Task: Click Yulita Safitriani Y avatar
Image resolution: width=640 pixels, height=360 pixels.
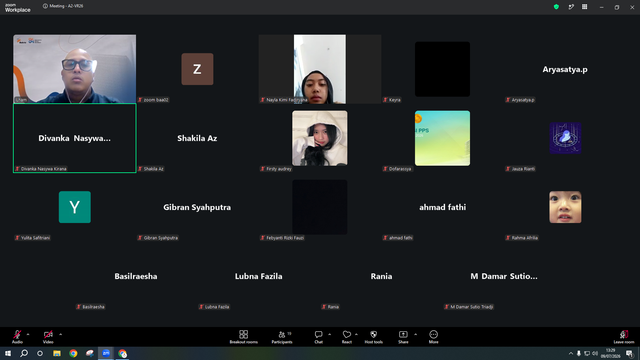Action: point(75,207)
